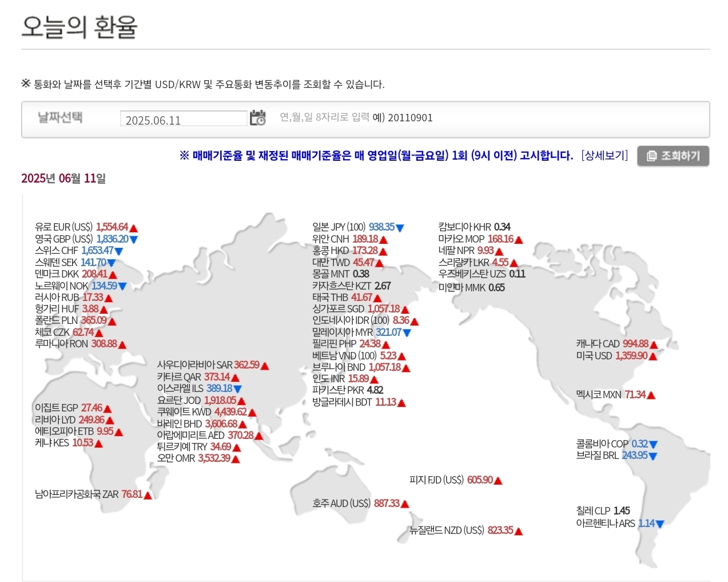Select 칠레 CLP exchange rate
This screenshot has width=728, height=582.
[x=603, y=511]
